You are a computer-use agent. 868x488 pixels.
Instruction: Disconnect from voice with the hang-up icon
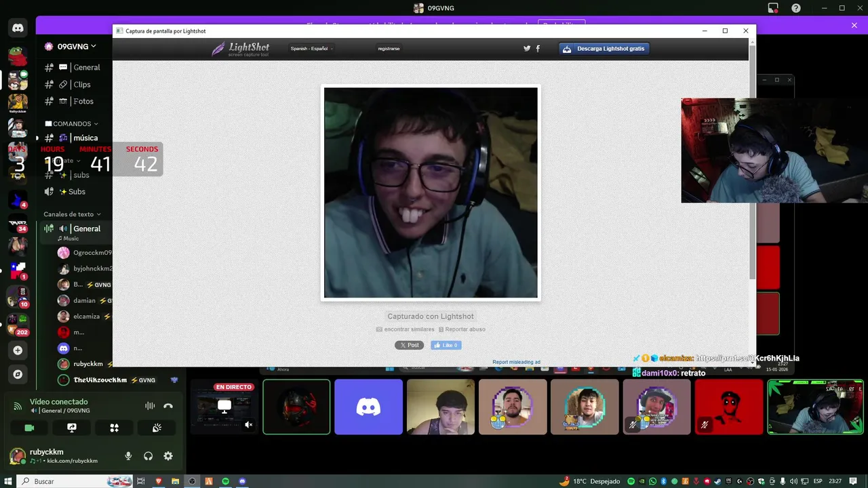(168, 406)
